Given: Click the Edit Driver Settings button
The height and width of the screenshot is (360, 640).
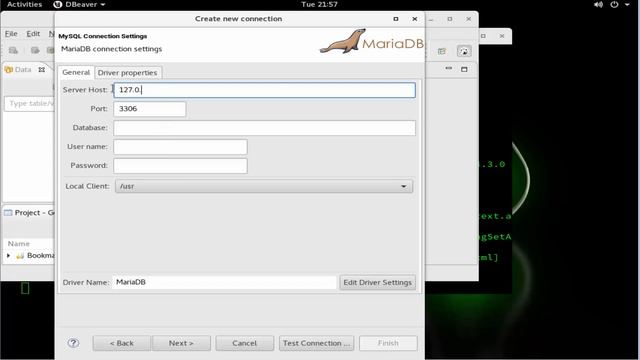Looking at the screenshot, I should 378,282.
